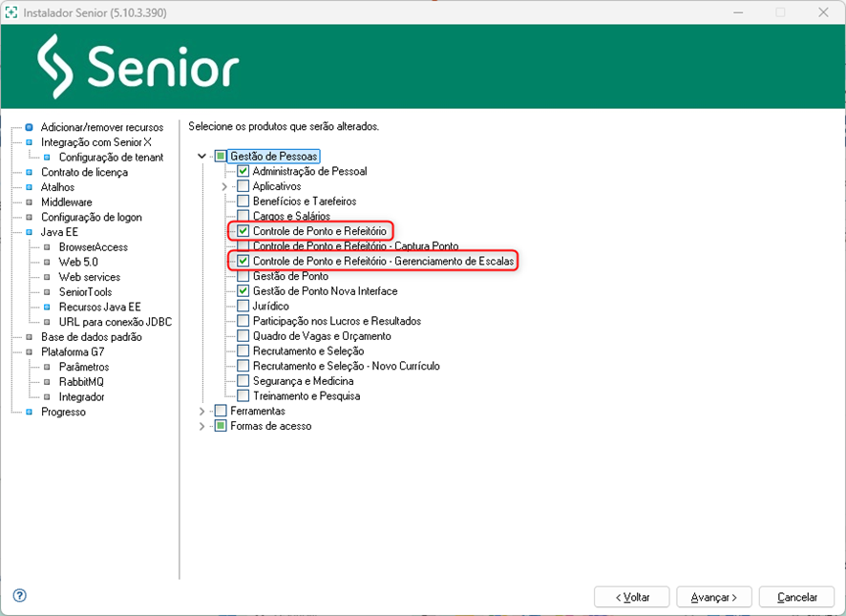Click the Senior logo in the banner
This screenshot has height=616, width=846.
tap(138, 67)
